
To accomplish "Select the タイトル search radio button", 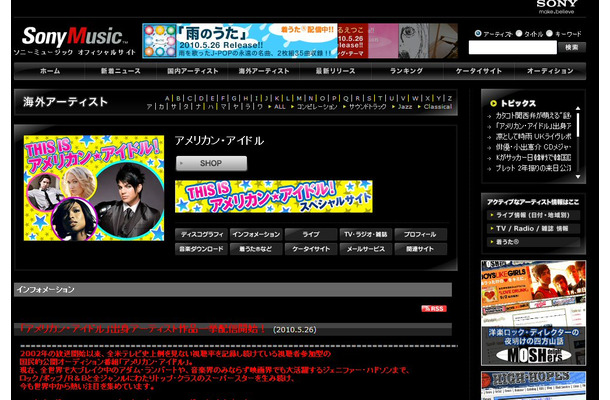I will 519,33.
